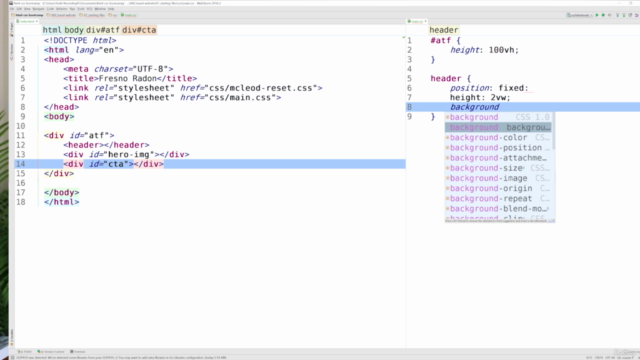Open the Terminal tool window
This screenshot has height=360, width=640.
[78, 351]
